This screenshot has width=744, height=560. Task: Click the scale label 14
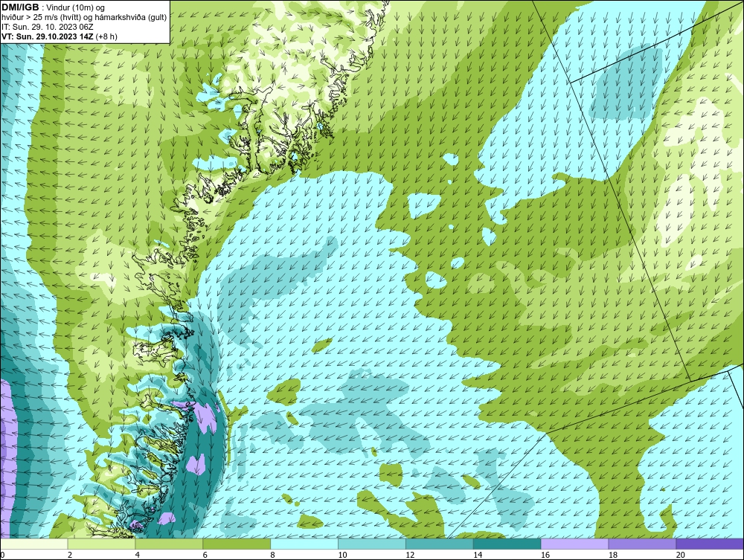click(x=478, y=555)
